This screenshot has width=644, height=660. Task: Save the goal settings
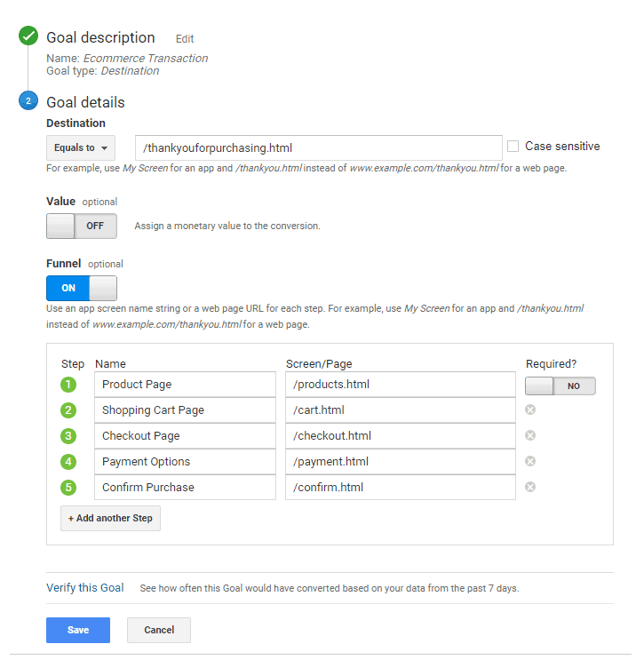(78, 630)
